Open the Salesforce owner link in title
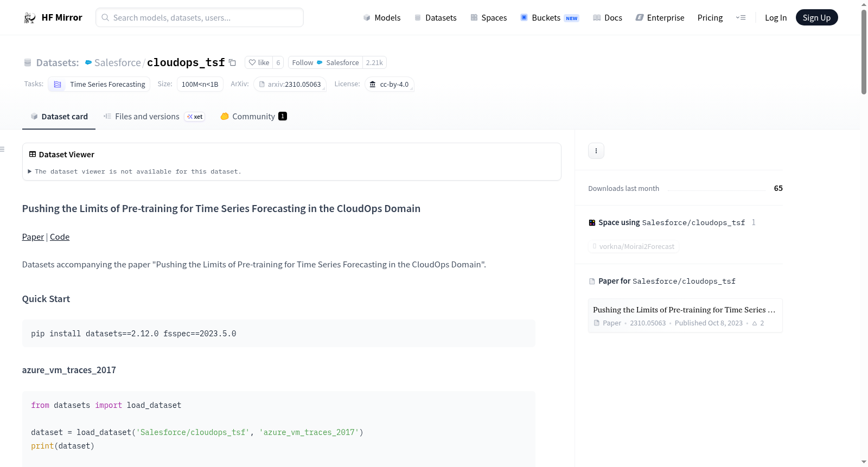This screenshot has width=868, height=467. (118, 62)
